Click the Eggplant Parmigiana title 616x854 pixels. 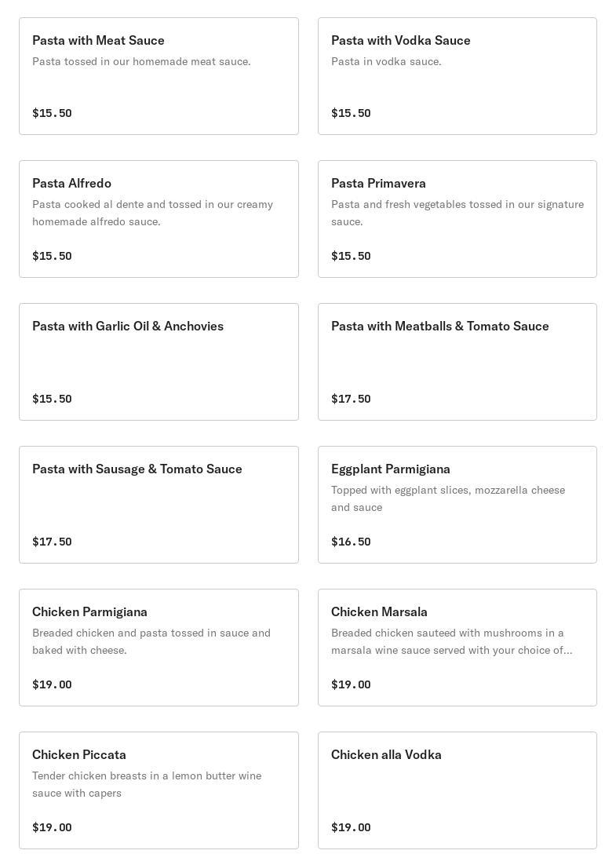pos(390,469)
